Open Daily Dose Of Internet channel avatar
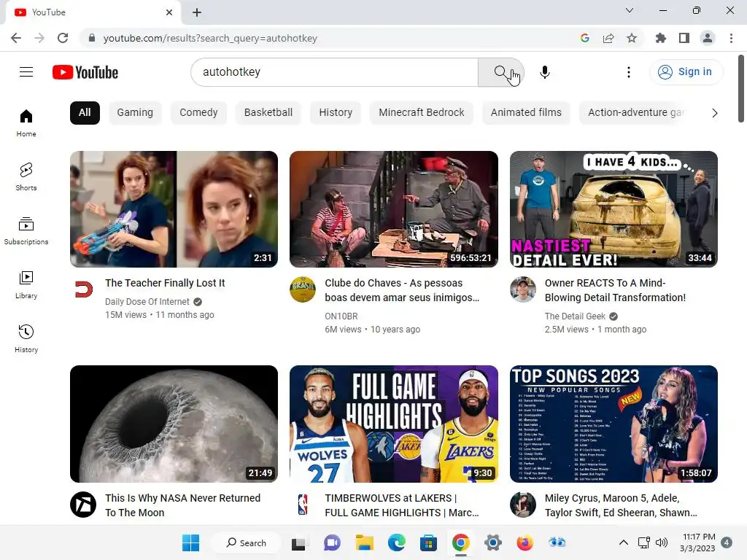This screenshot has height=560, width=747. (x=83, y=289)
